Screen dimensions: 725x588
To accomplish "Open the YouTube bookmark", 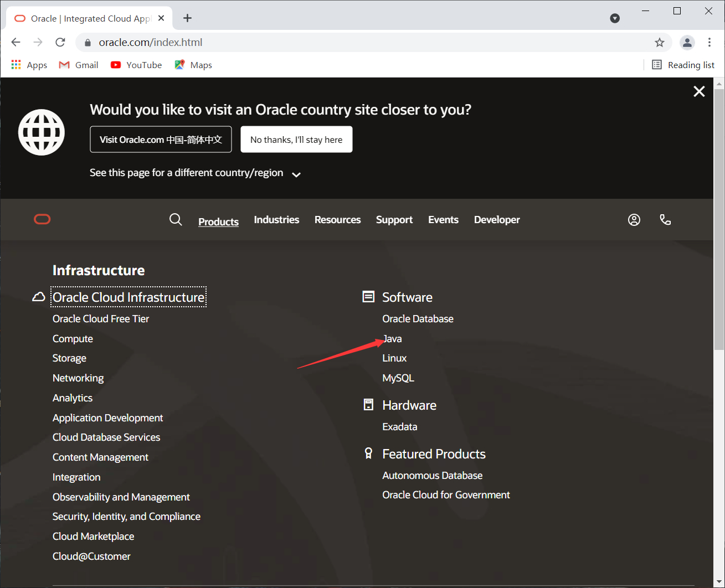I will pyautogui.click(x=136, y=65).
